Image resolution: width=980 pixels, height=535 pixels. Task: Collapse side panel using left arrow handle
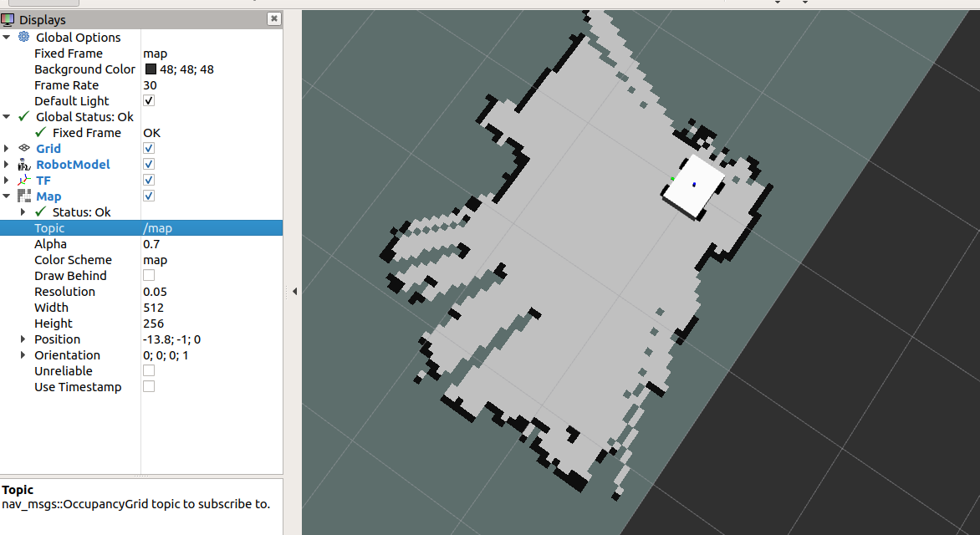click(294, 291)
